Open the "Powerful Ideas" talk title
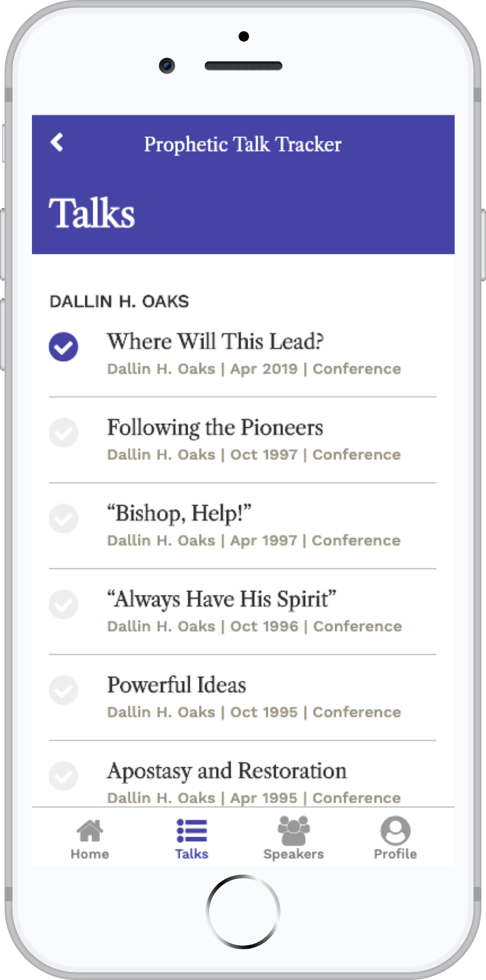This screenshot has width=486, height=980. [177, 685]
